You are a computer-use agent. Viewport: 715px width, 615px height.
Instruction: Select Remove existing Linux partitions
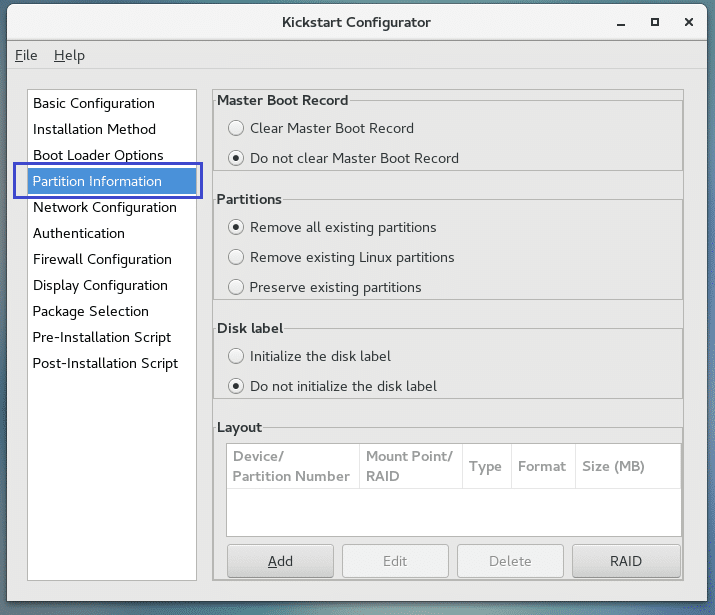(x=236, y=257)
